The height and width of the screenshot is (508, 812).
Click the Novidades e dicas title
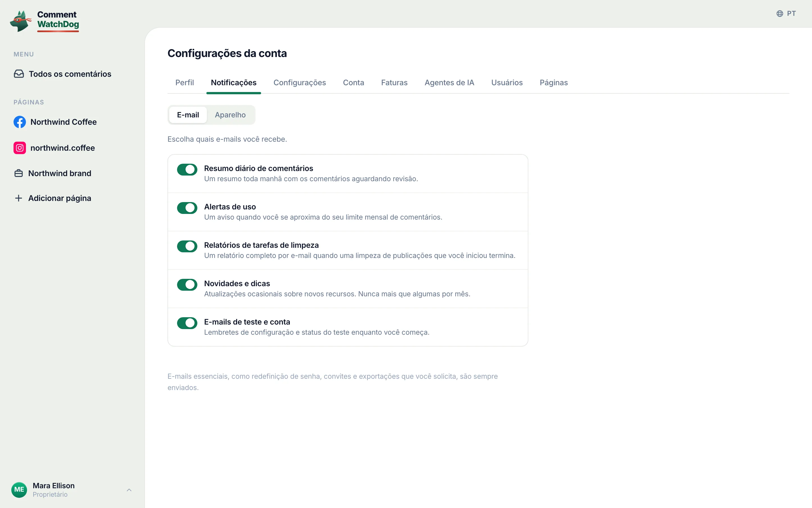237,284
